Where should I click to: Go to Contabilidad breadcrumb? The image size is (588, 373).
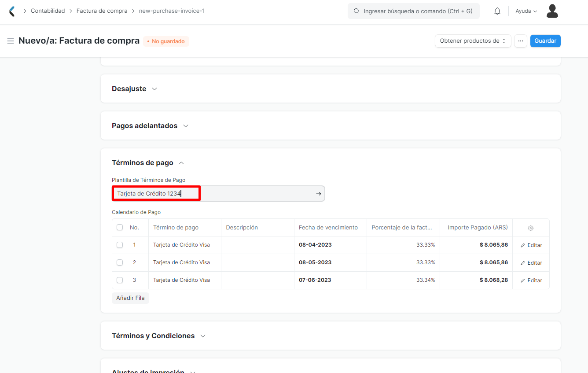tap(48, 11)
